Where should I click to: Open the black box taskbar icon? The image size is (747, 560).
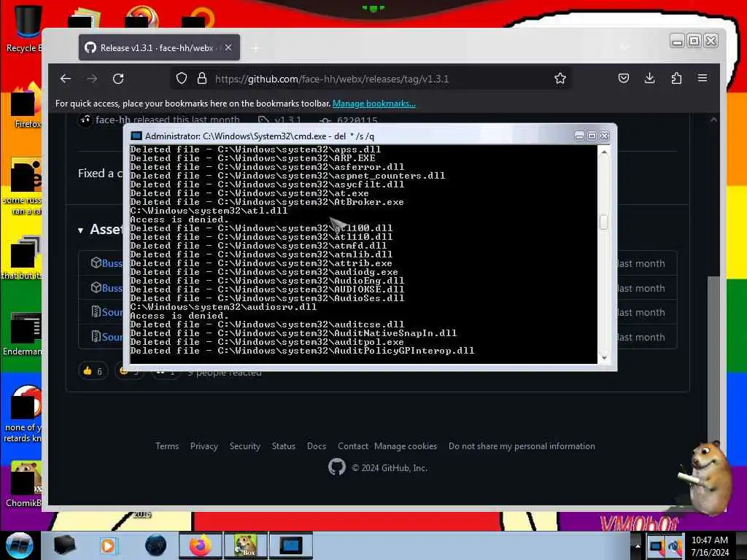64,545
